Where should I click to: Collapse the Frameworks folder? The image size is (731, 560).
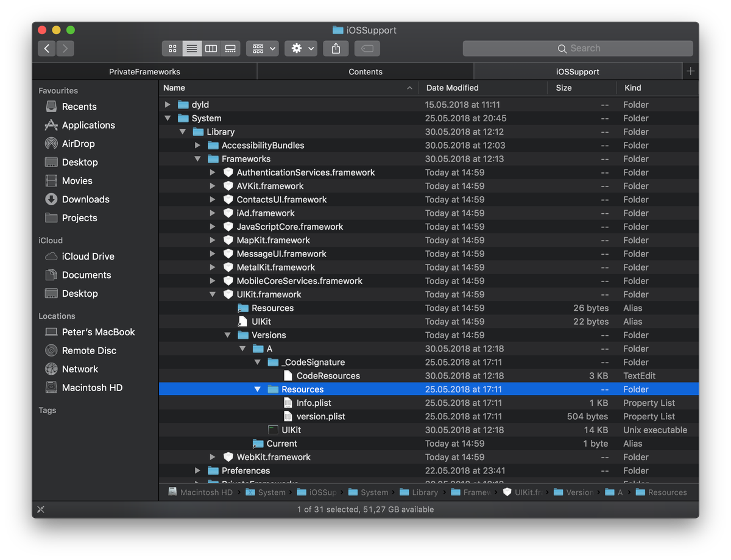[197, 159]
